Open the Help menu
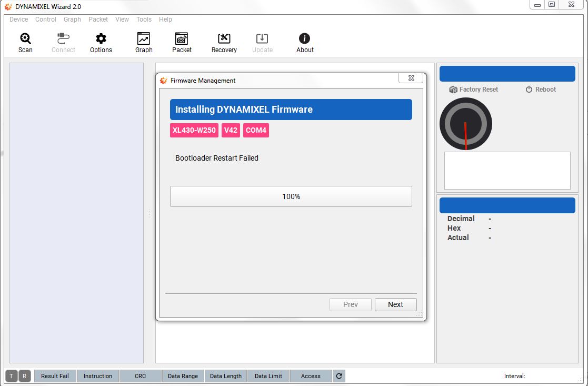The height and width of the screenshot is (386, 588). tap(165, 19)
